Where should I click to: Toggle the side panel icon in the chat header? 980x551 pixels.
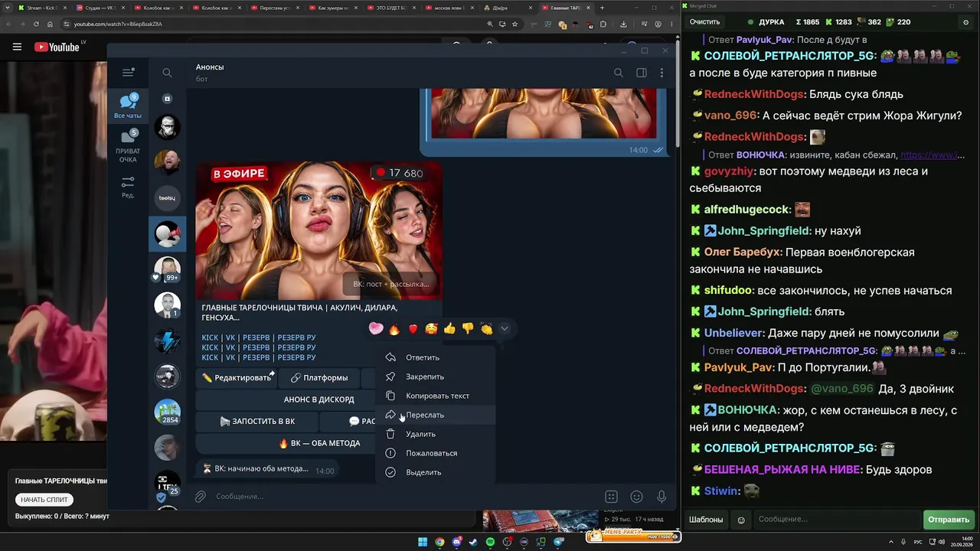(x=642, y=73)
